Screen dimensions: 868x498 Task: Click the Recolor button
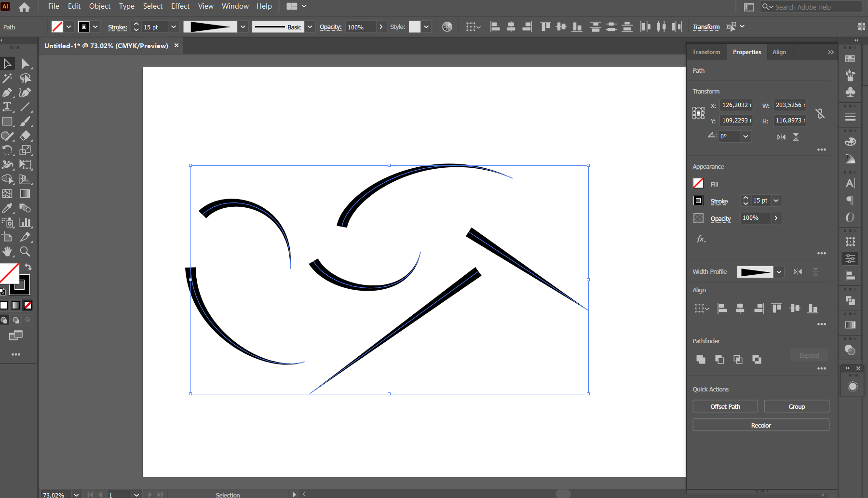coord(760,425)
